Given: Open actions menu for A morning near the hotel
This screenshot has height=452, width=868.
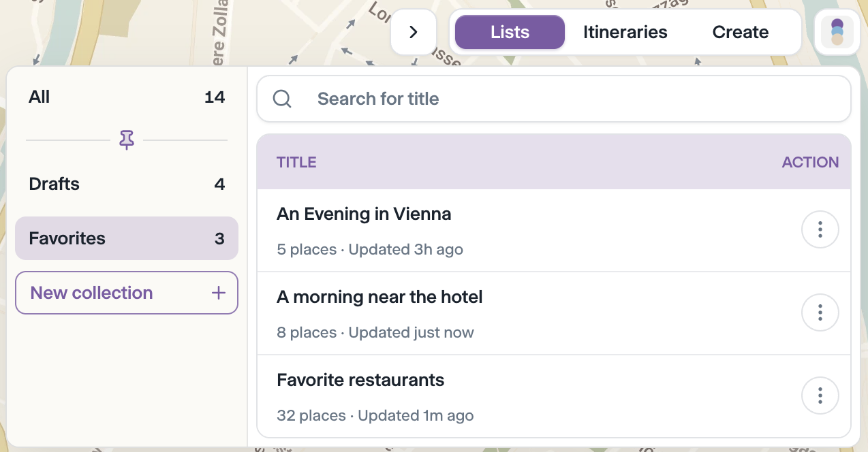Looking at the screenshot, I should (x=820, y=313).
